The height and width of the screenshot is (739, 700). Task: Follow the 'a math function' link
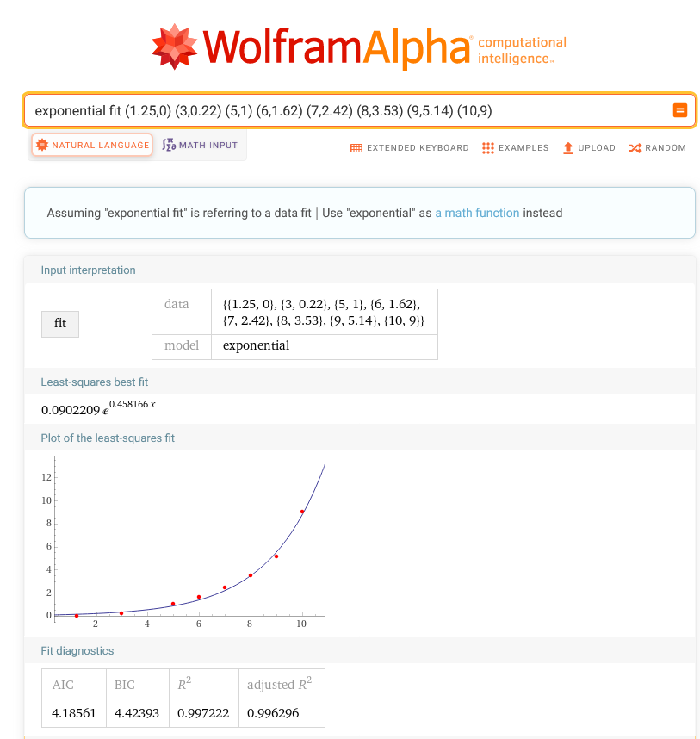pyautogui.click(x=477, y=213)
